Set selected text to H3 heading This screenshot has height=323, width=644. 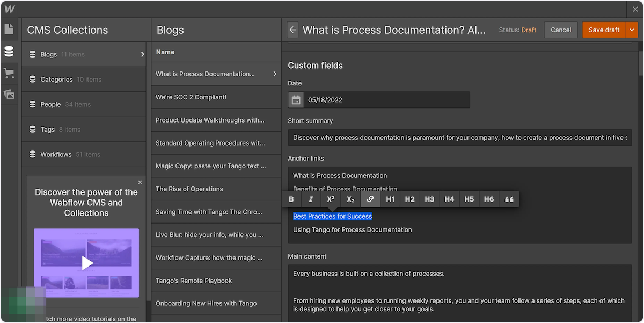click(x=429, y=199)
